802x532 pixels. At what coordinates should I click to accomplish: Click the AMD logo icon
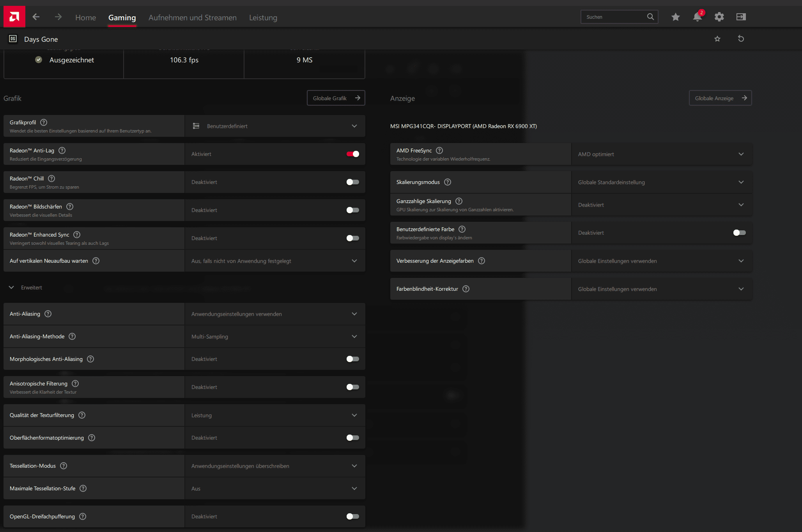(14, 17)
